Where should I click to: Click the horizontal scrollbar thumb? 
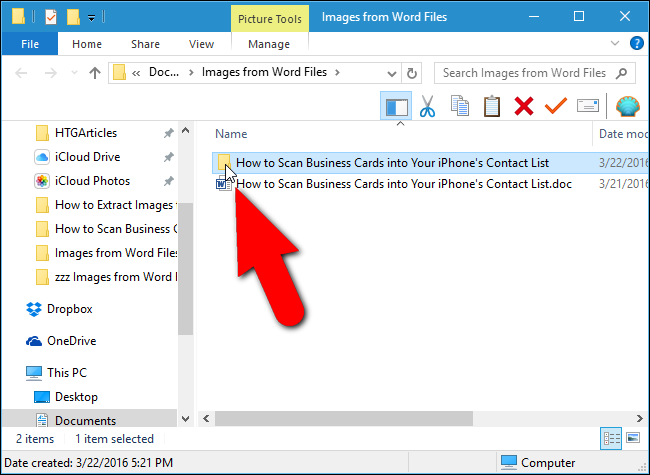[344, 418]
